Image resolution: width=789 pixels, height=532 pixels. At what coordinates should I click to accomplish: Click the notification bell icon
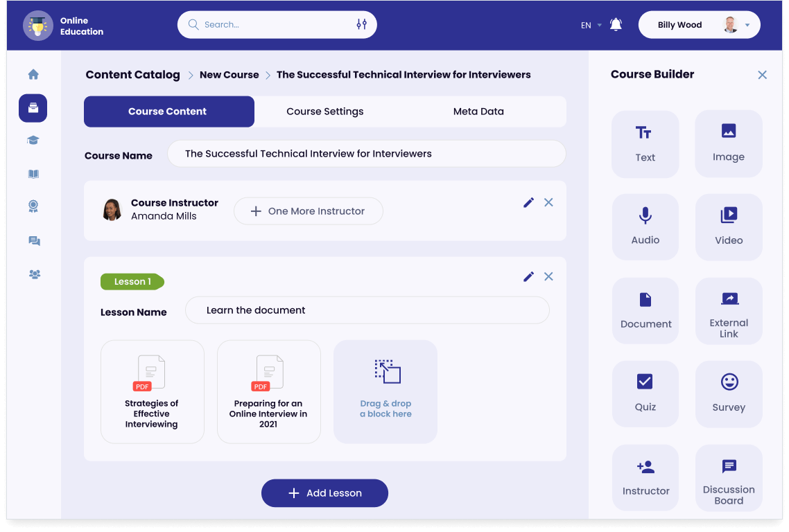click(x=615, y=25)
